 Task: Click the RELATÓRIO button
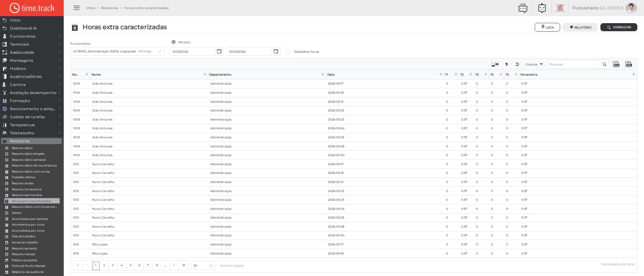tap(580, 27)
